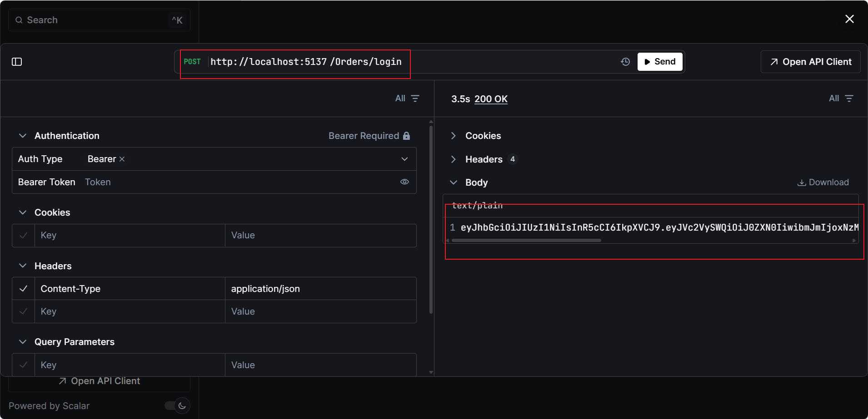Click the request sections filter icon

point(415,99)
